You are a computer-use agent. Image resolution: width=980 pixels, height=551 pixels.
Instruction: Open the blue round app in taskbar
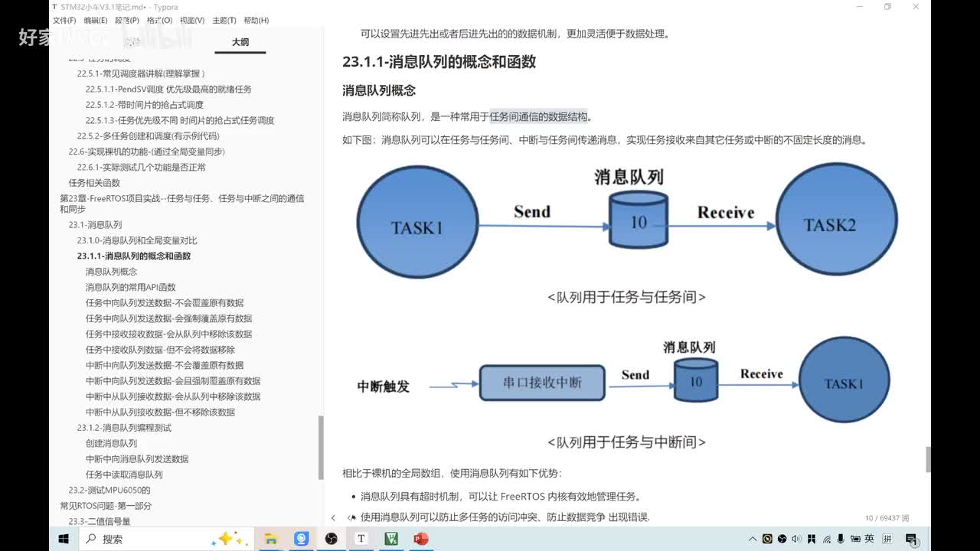pyautogui.click(x=301, y=539)
